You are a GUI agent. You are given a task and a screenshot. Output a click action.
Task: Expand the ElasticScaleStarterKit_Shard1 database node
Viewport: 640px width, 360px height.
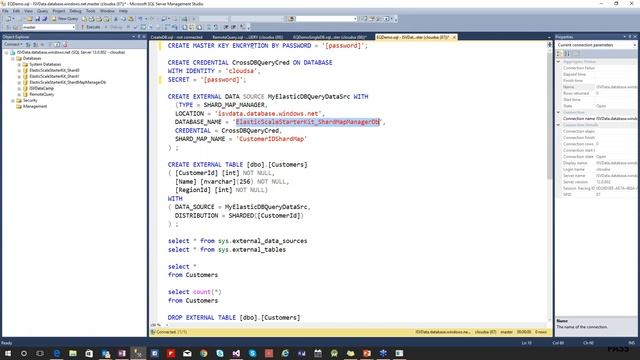19,76
